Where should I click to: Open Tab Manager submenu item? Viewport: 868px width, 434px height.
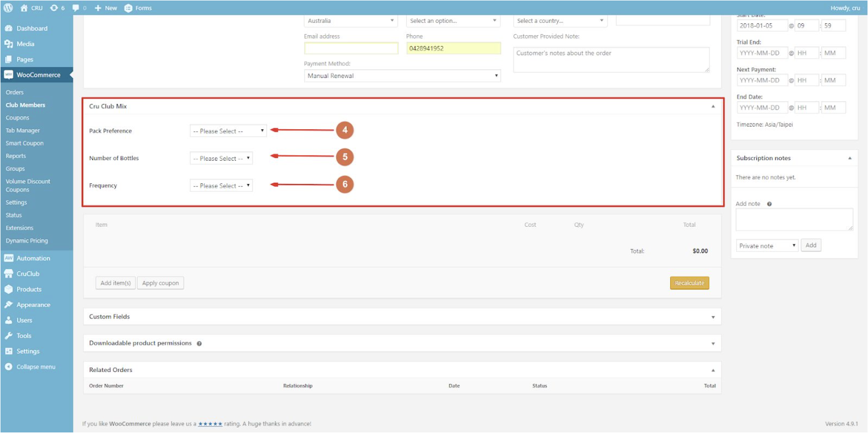(x=23, y=131)
